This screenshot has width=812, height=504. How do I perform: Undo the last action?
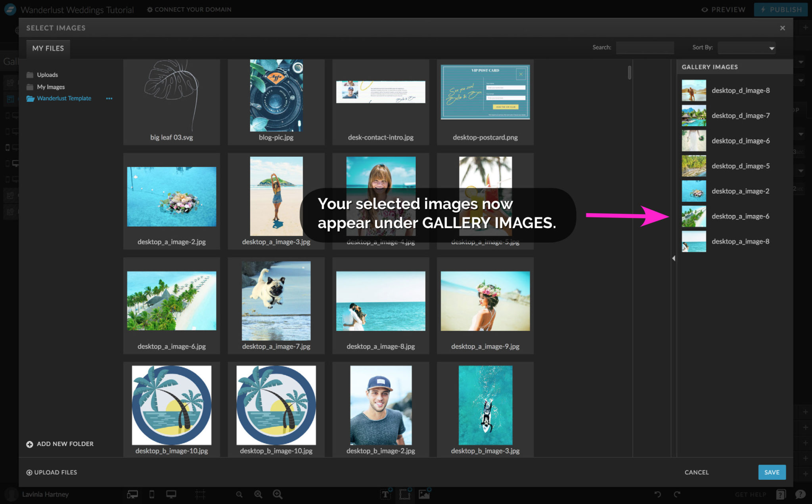tap(657, 494)
